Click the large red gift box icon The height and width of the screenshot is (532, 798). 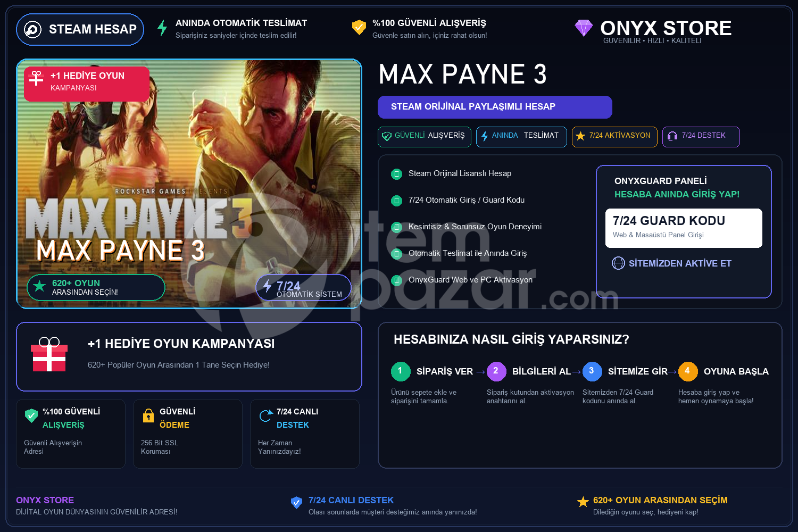pyautogui.click(x=49, y=354)
